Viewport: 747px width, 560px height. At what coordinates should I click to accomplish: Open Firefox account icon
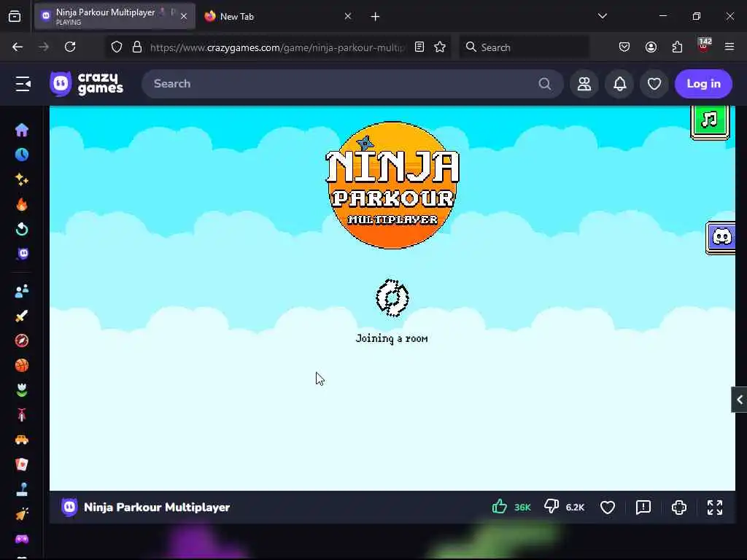click(x=651, y=47)
